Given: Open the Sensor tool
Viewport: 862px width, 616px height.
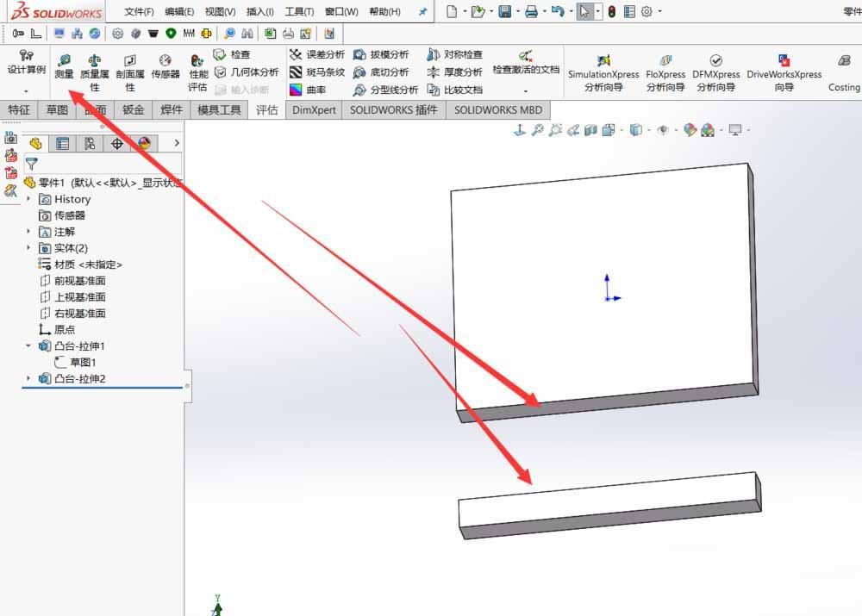Looking at the screenshot, I should pos(164,65).
